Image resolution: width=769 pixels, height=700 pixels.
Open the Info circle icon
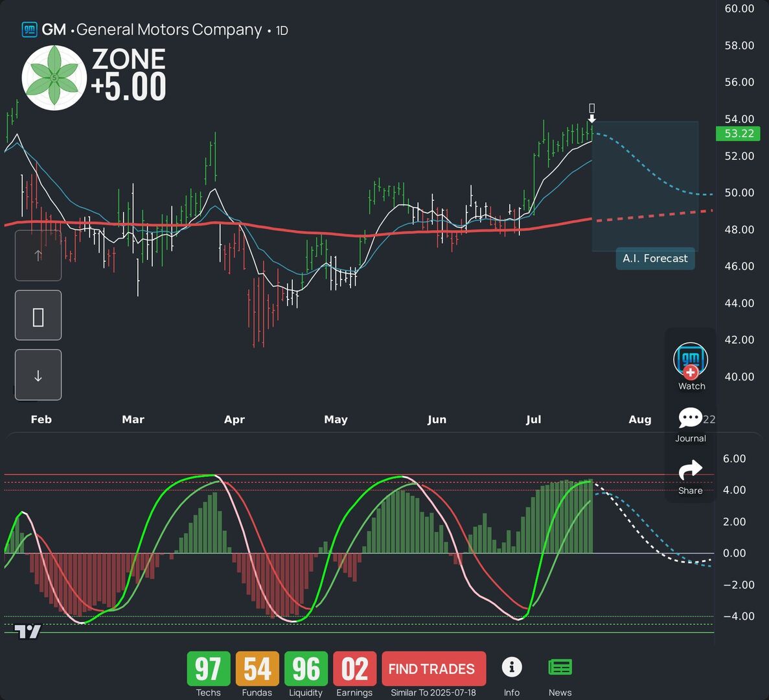click(512, 667)
